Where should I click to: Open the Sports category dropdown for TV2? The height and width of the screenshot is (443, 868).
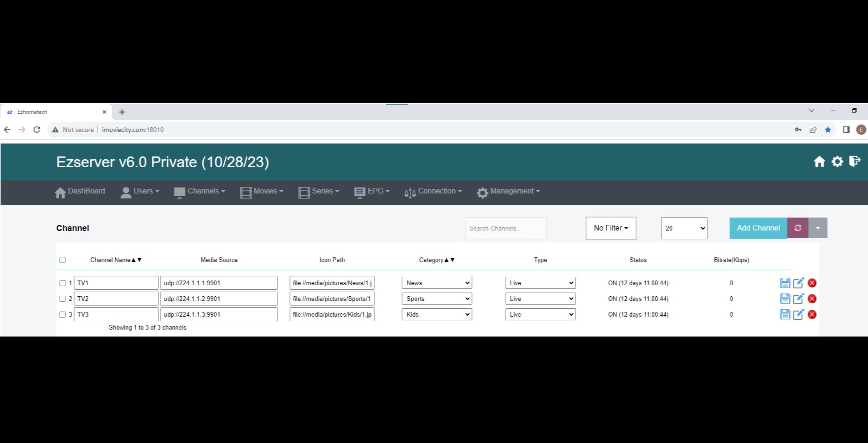437,299
